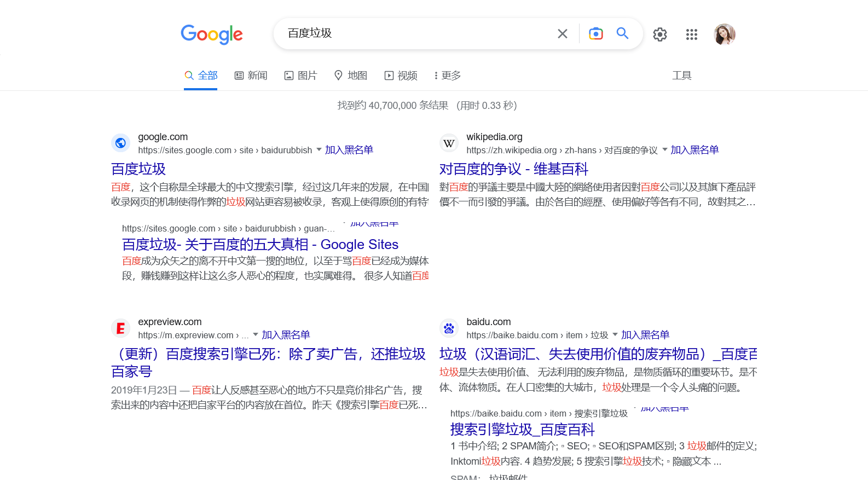Image resolution: width=868 pixels, height=480 pixels.
Task: Click URL https://baike.baidu.com › item › 搜索引擎垃圾
Action: [x=539, y=414]
